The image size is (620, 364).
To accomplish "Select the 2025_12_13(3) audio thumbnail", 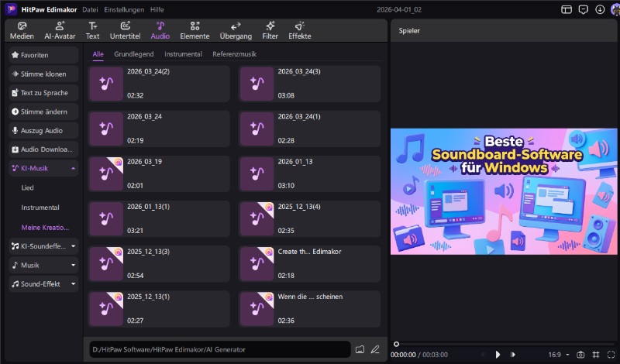I will click(x=106, y=264).
